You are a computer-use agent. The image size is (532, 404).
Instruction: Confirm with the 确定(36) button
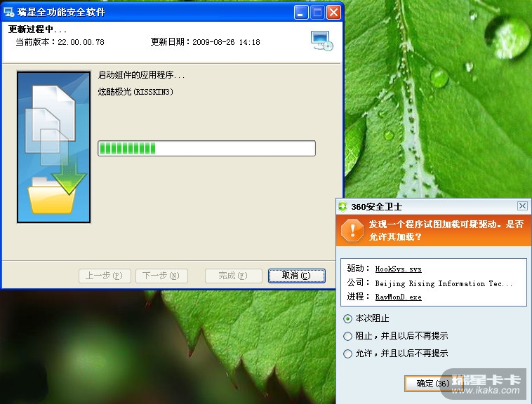click(x=433, y=384)
